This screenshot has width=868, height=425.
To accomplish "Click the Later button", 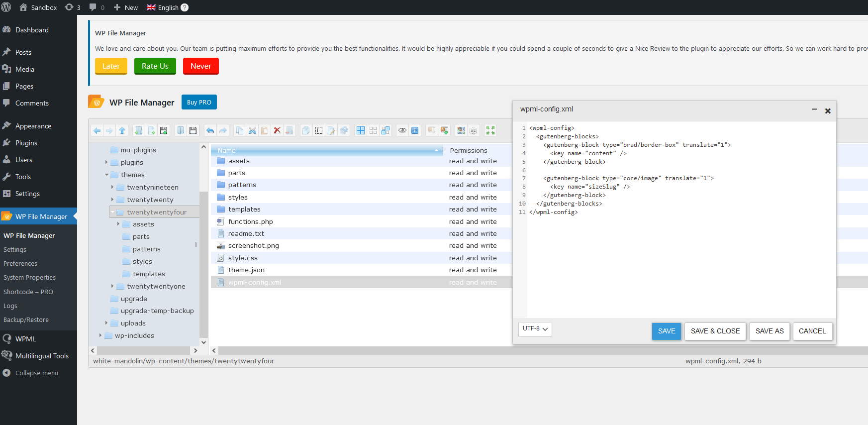I will (111, 66).
